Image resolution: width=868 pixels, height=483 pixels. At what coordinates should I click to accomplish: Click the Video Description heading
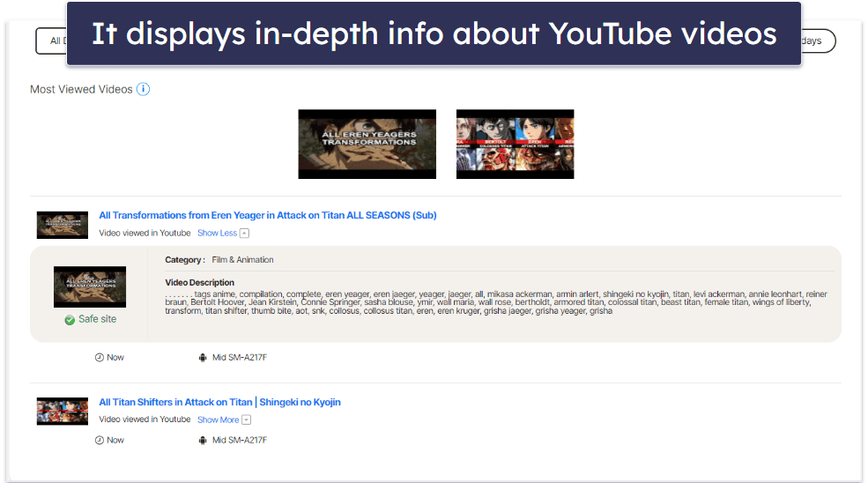pos(199,283)
